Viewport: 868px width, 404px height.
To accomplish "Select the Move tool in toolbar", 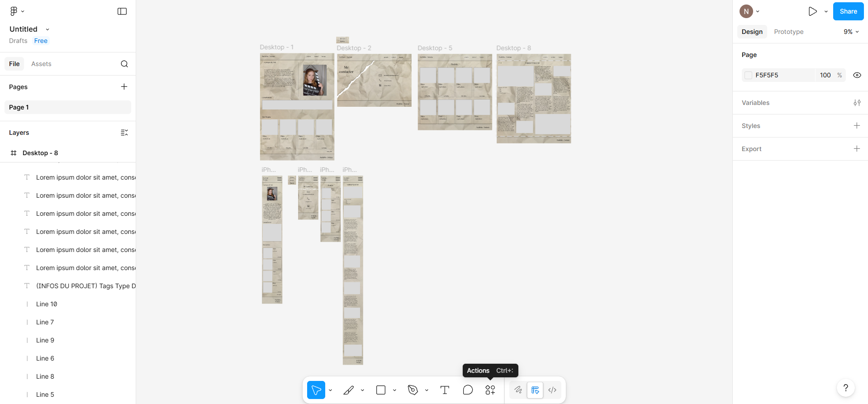I will tap(316, 390).
